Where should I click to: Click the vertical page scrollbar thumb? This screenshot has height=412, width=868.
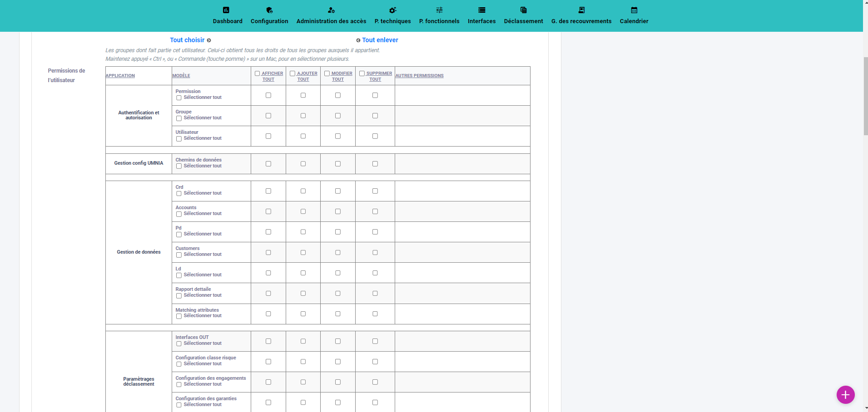(865, 96)
